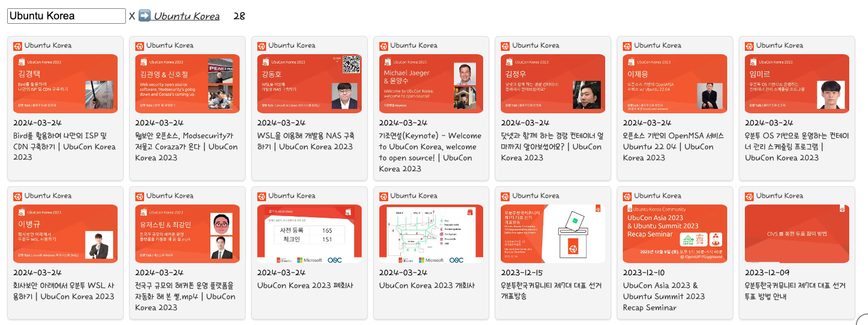Image resolution: width=868 pixels, height=325 pixels.
Task: Open title '우분투 OS 기반으로 운영하는 컨테이너'
Action: tap(797, 146)
